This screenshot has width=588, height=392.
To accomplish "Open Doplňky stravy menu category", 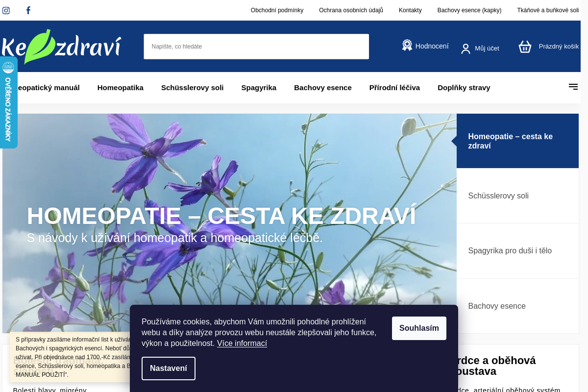I will 464,88.
